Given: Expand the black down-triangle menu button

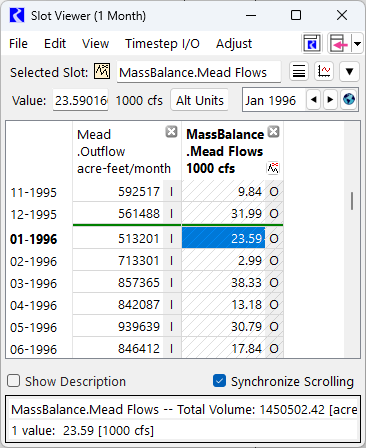Looking at the screenshot, I should (x=349, y=71).
